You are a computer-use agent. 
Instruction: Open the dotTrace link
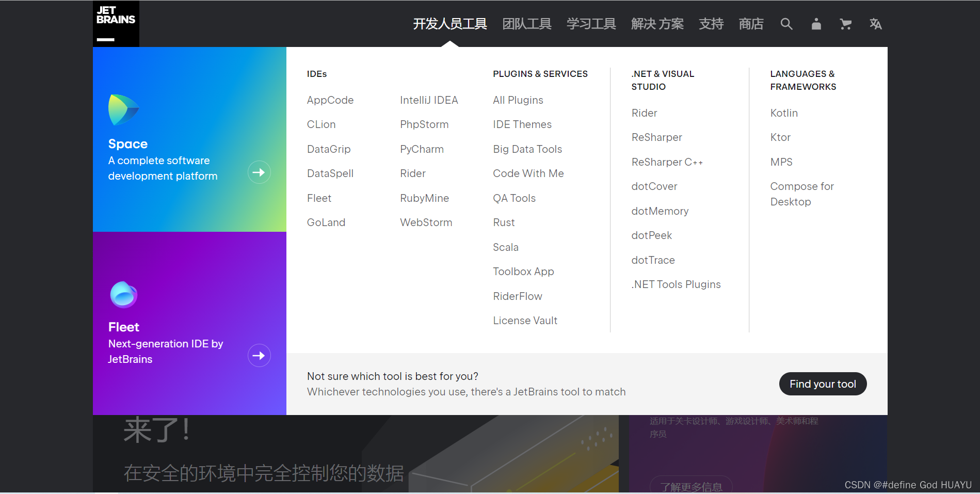tap(653, 260)
